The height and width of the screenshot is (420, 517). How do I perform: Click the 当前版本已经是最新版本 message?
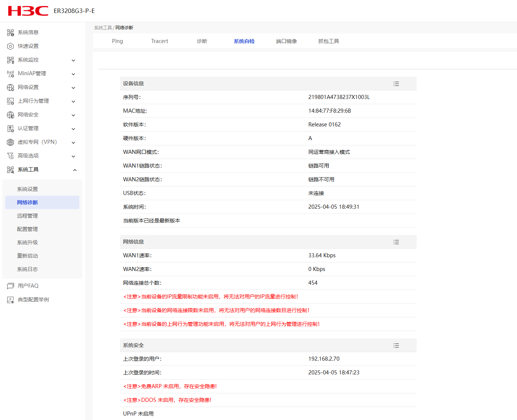[152, 221]
